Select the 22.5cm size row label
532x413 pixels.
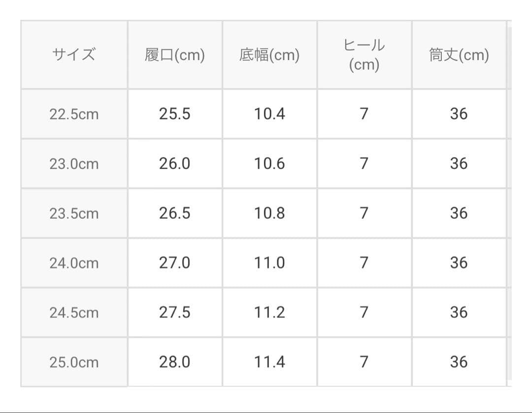pyautogui.click(x=74, y=114)
